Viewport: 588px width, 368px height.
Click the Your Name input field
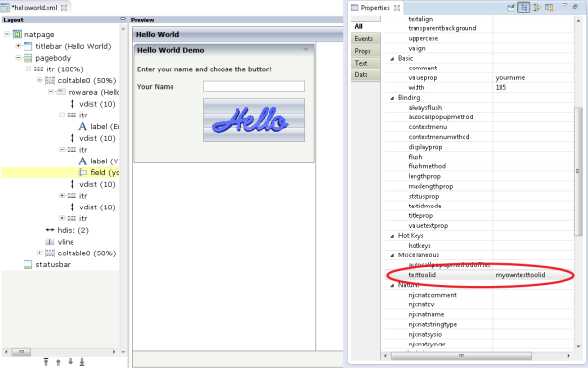point(254,86)
